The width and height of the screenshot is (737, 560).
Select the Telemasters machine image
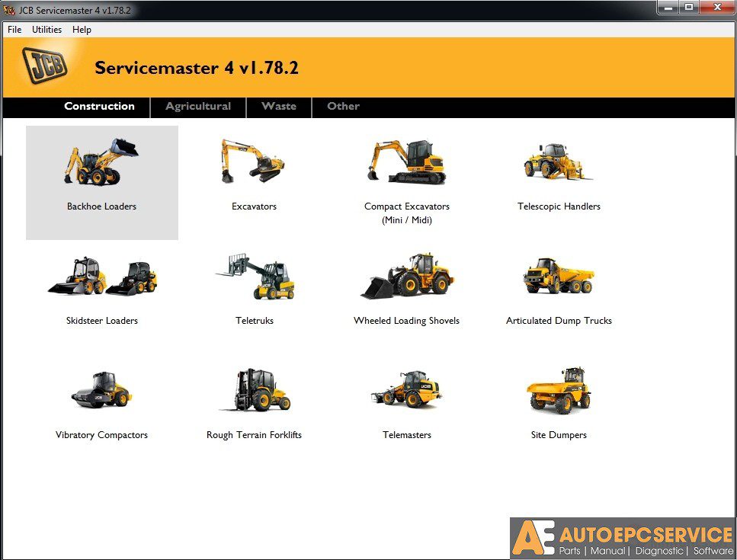(x=406, y=389)
